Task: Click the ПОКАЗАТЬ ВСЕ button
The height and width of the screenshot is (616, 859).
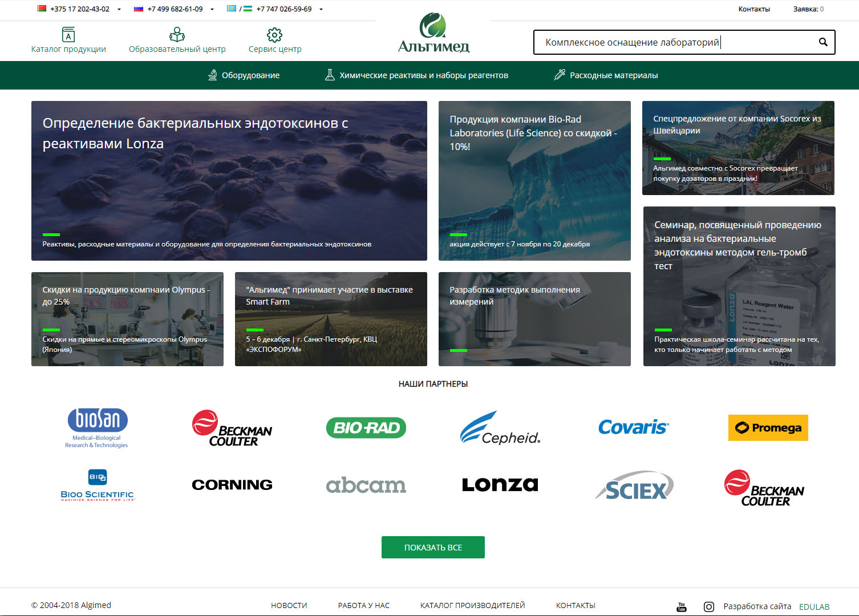Action: (x=433, y=547)
